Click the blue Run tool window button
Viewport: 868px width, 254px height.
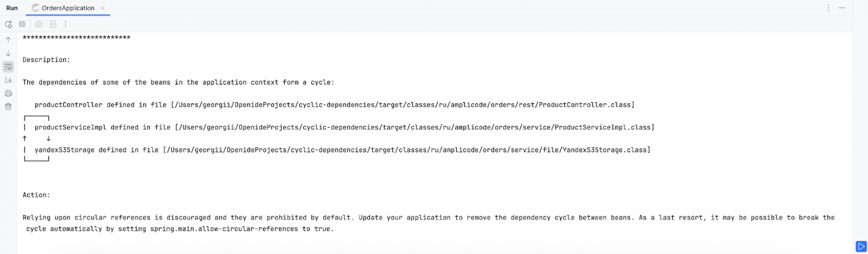(861, 246)
